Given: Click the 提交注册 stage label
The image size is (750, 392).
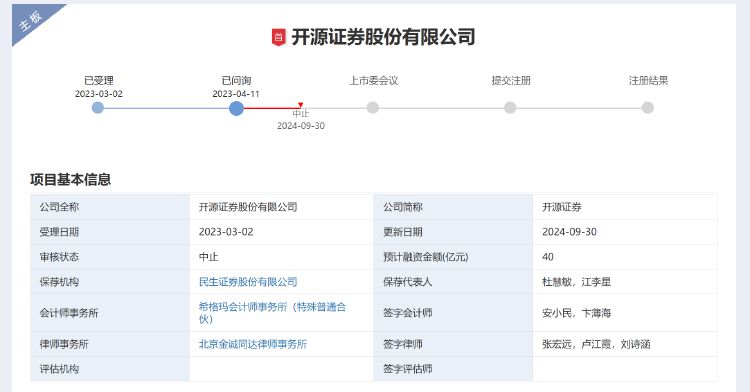Looking at the screenshot, I should 511,80.
